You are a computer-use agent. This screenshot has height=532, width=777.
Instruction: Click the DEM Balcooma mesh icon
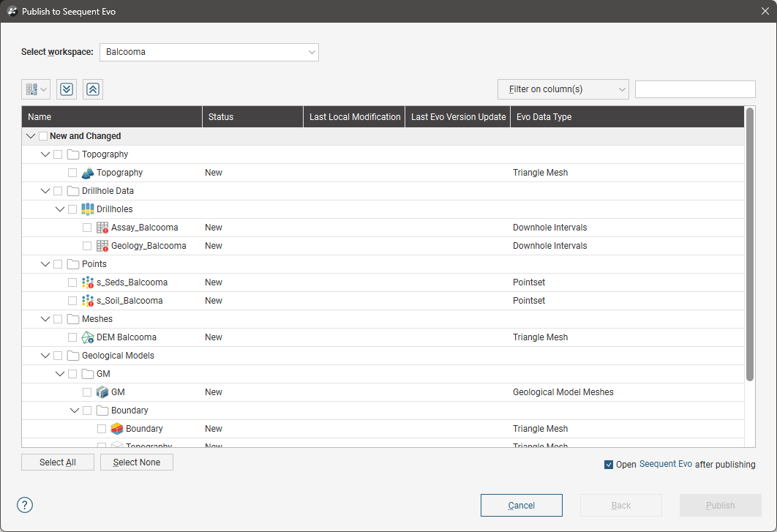point(88,337)
